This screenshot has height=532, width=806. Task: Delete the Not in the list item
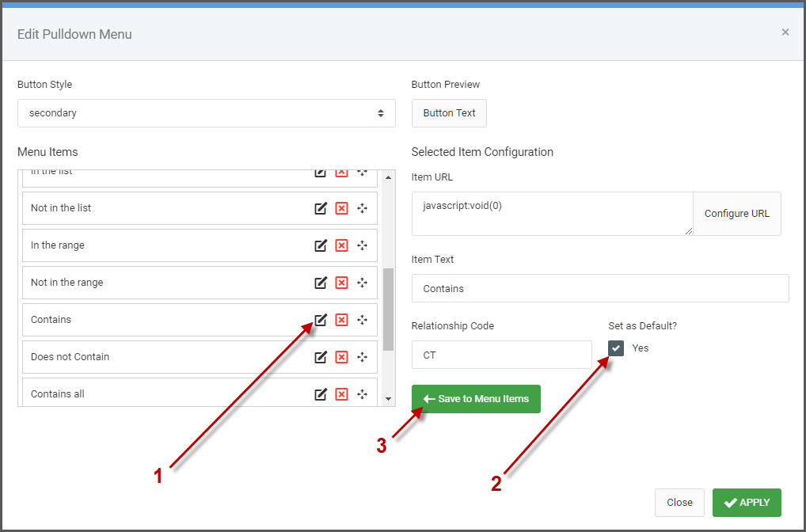(x=341, y=208)
